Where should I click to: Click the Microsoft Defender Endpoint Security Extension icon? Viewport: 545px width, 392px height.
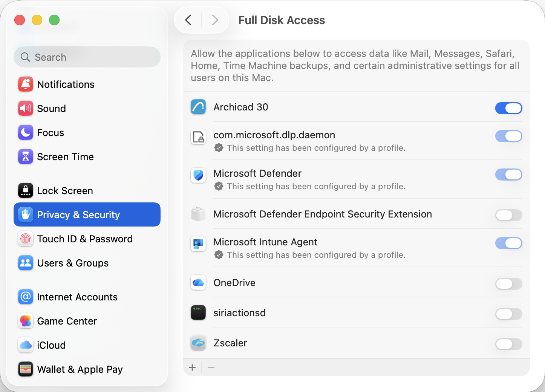pyautogui.click(x=198, y=214)
